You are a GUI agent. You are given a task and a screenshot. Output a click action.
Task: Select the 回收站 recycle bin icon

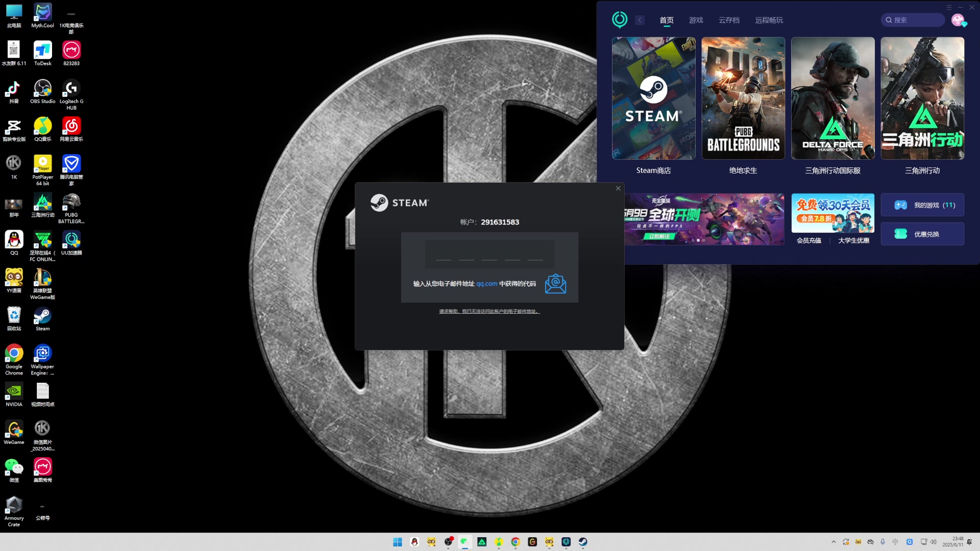[x=14, y=319]
